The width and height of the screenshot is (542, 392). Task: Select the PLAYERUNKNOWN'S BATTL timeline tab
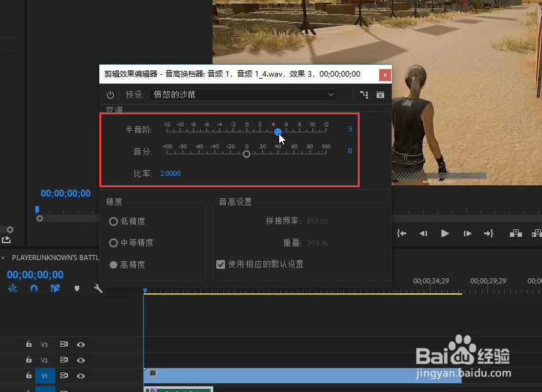[55, 258]
